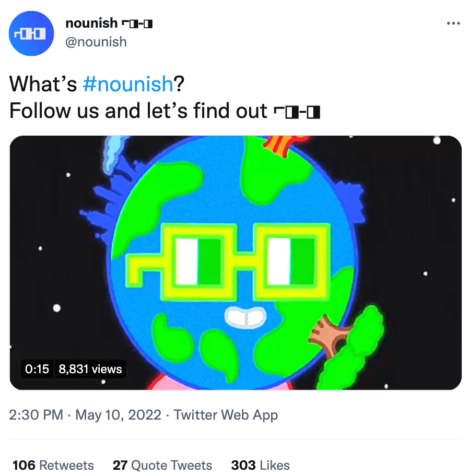Open the nounish profile avatar

click(31, 33)
